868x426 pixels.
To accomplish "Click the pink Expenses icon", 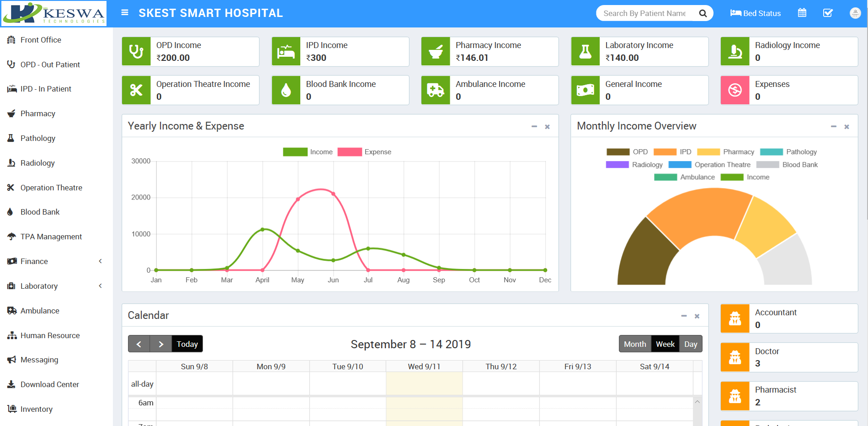I will 735,90.
